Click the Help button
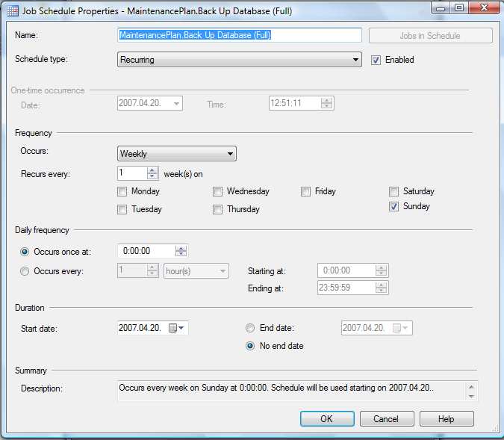 tap(447, 419)
